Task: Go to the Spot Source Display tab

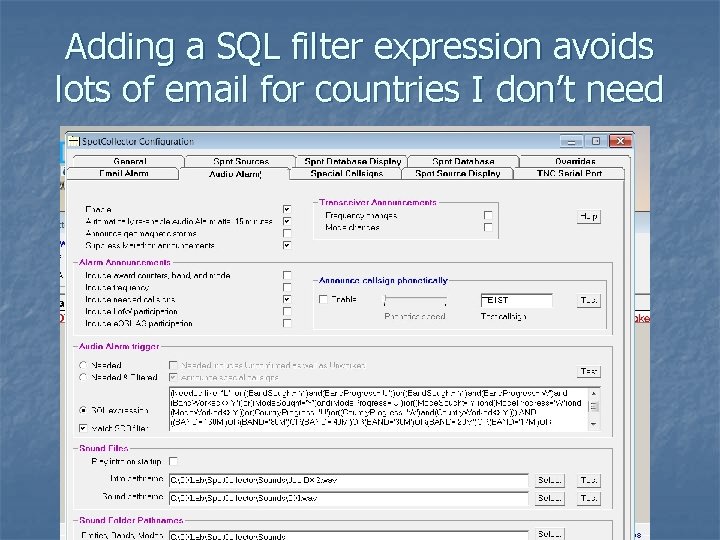Action: coord(457,173)
